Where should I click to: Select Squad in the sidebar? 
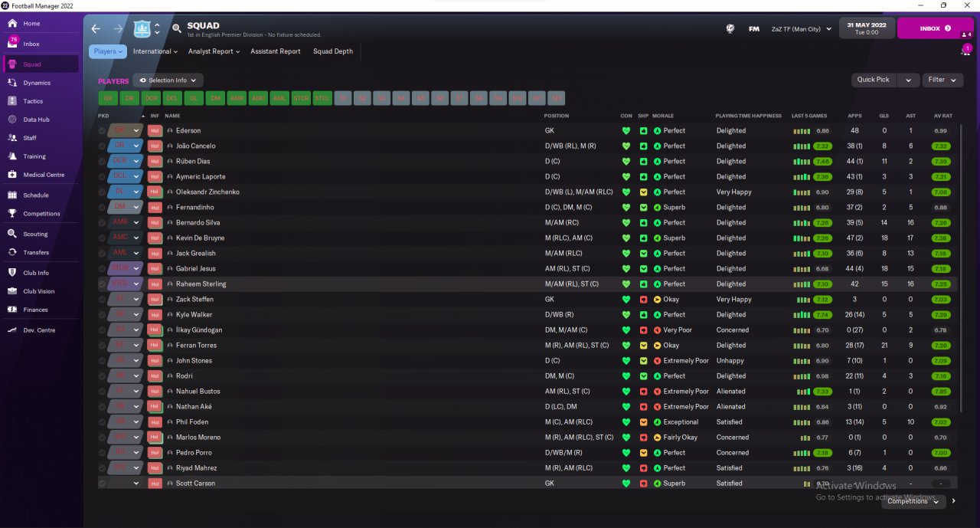point(41,64)
